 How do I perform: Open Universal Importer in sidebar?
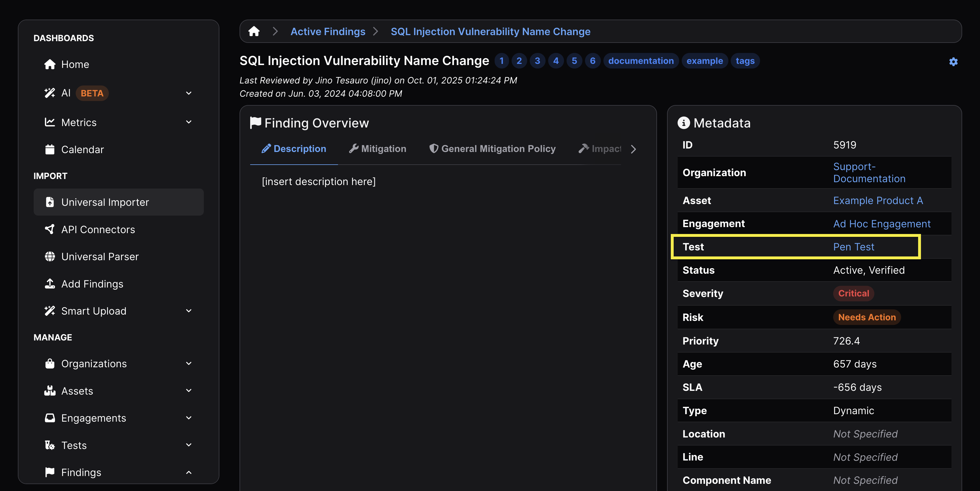pos(105,202)
